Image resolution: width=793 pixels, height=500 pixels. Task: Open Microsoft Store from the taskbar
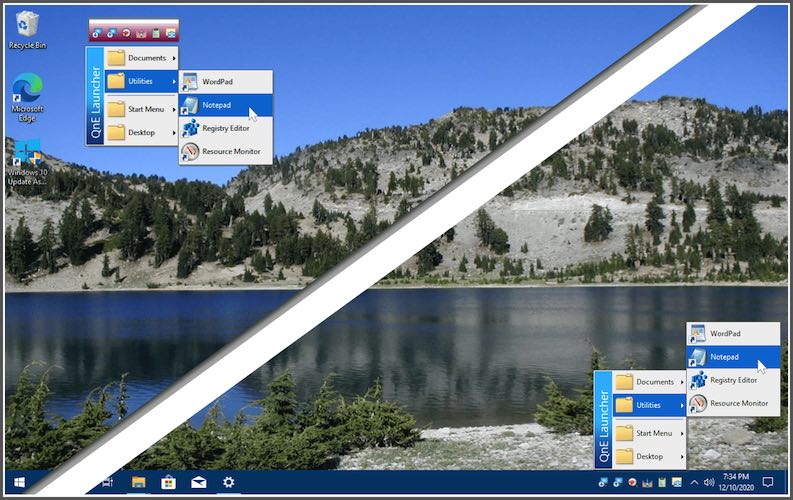[168, 483]
